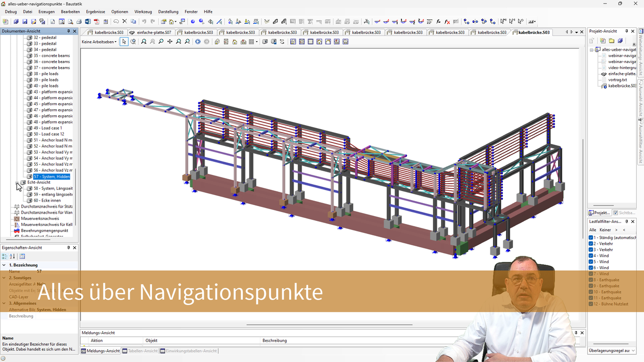Open the Ergebnisse menu
This screenshot has height=362, width=644.
click(x=95, y=11)
